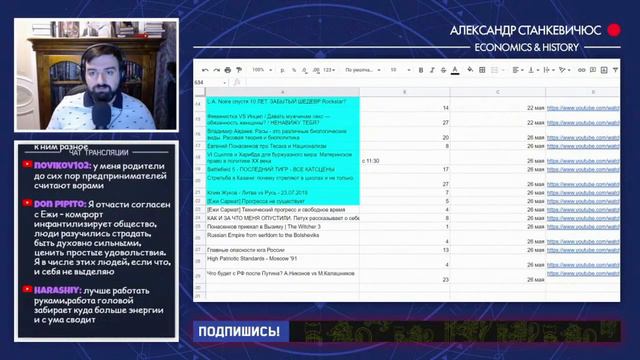The height and width of the screenshot is (360, 640).
Task: Open YouTube link in 'Главные опасности юга России' row
Action: 583,250
